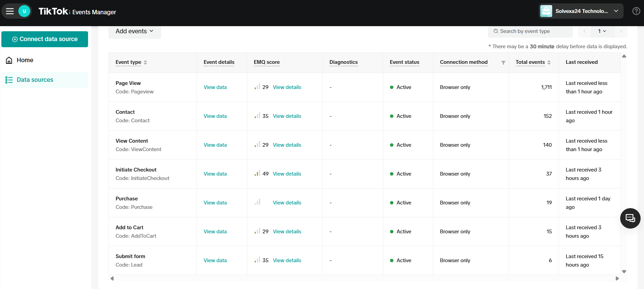Viewport: 644px width, 289px height.
Task: Expand the Add events dropdown
Action: point(135,31)
